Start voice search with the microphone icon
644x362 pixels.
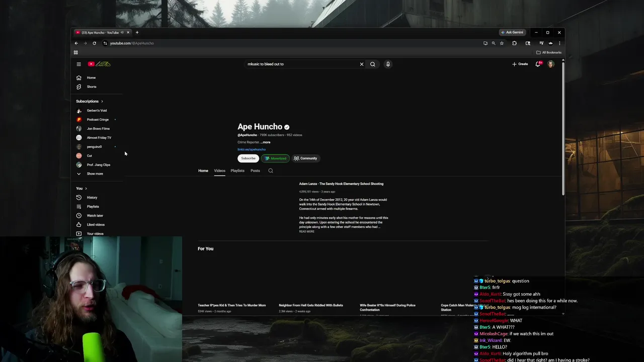click(x=388, y=64)
